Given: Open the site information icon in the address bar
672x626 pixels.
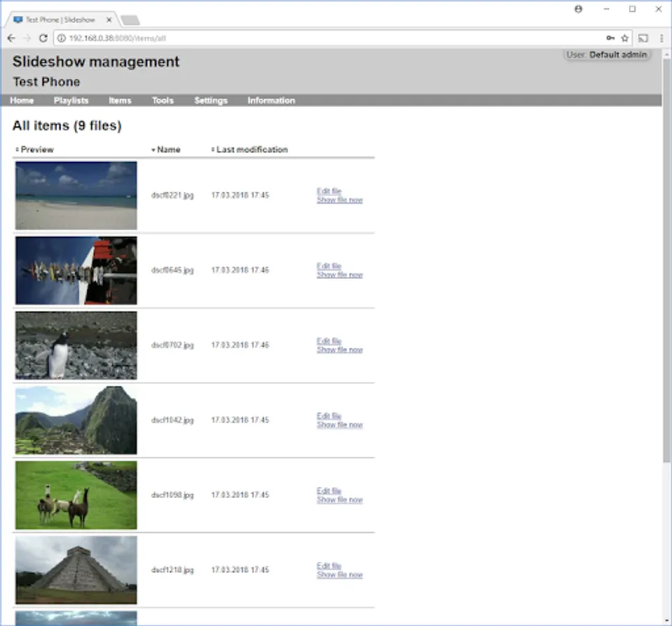Looking at the screenshot, I should click(62, 38).
